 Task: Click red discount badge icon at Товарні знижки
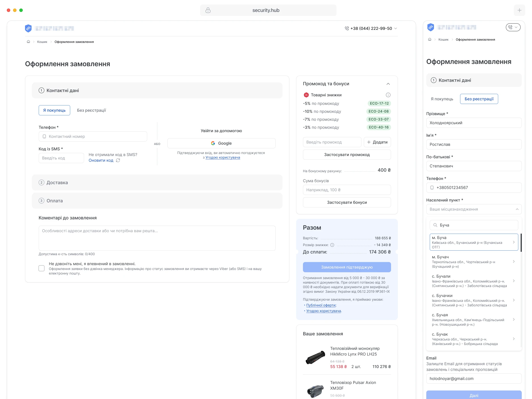coord(306,95)
